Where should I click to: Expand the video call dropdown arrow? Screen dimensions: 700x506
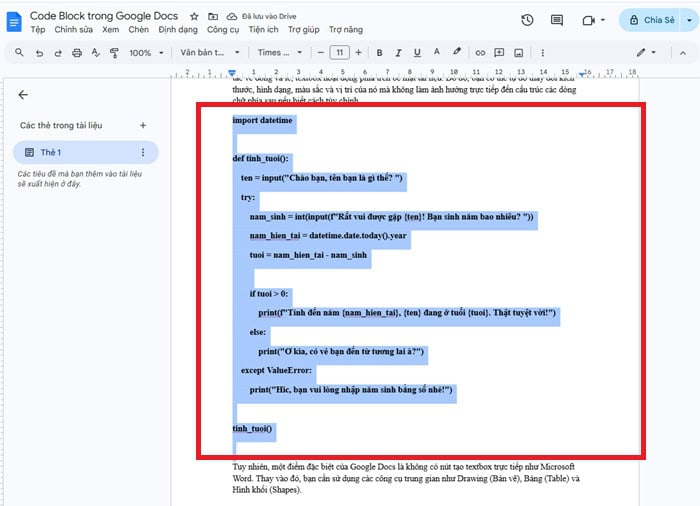tap(603, 20)
